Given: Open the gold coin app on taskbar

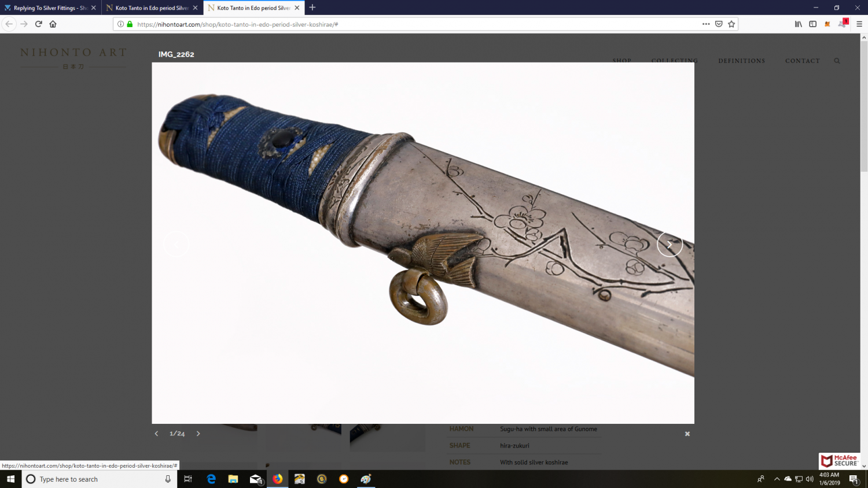Looking at the screenshot, I should pos(322,479).
